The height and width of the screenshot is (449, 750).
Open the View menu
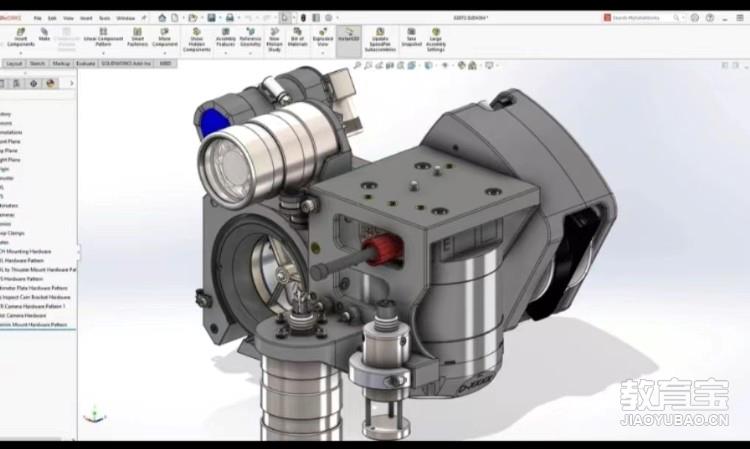click(68, 18)
